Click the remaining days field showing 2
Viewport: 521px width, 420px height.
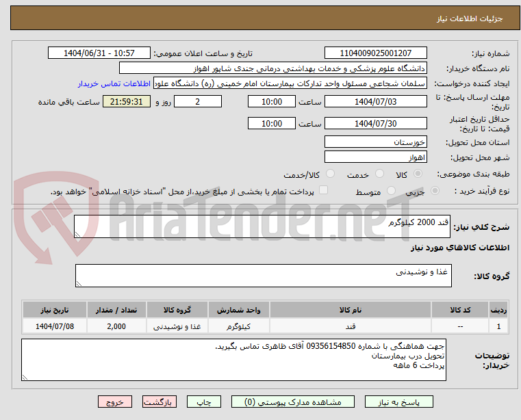(x=198, y=102)
